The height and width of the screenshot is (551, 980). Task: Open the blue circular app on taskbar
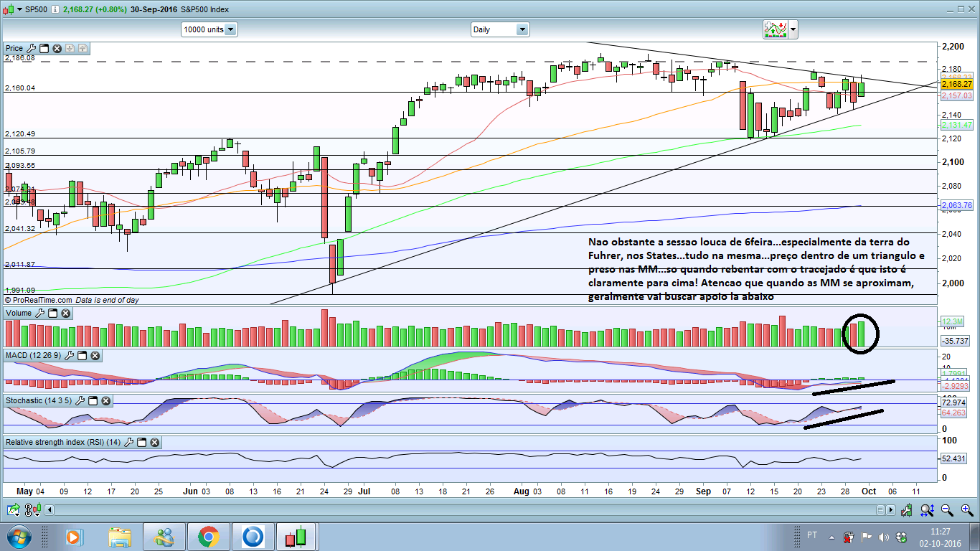[253, 537]
